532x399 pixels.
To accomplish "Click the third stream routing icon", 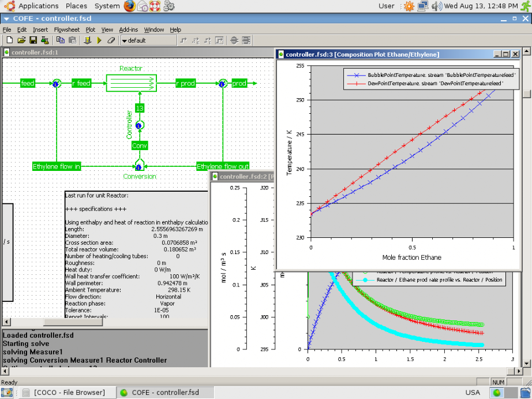I will click(207, 40).
